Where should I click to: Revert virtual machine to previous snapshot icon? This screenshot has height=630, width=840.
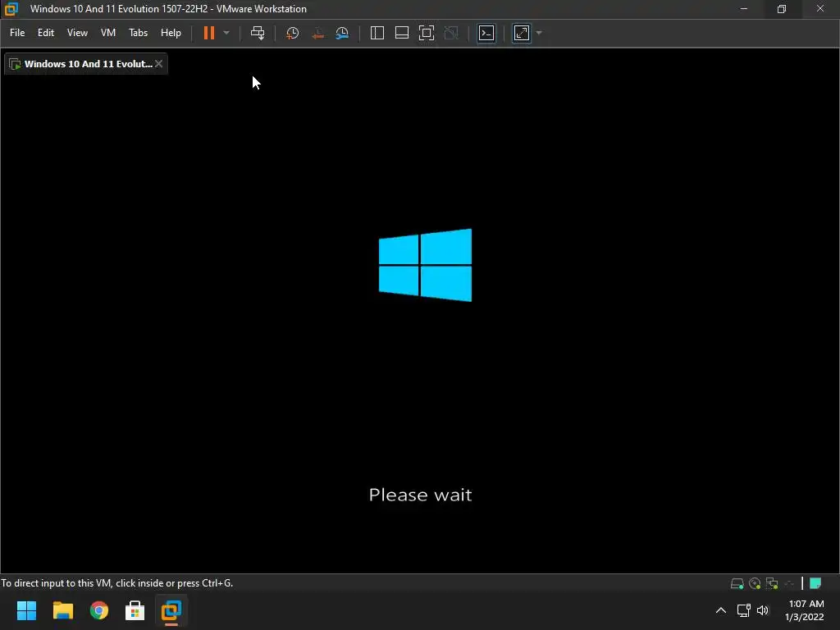point(317,33)
